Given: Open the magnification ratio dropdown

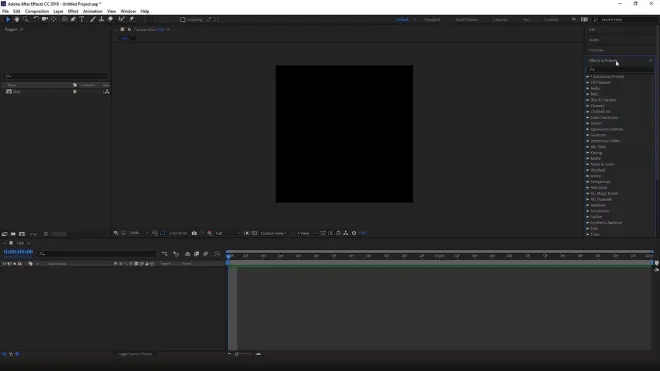Looking at the screenshot, I should point(139,233).
